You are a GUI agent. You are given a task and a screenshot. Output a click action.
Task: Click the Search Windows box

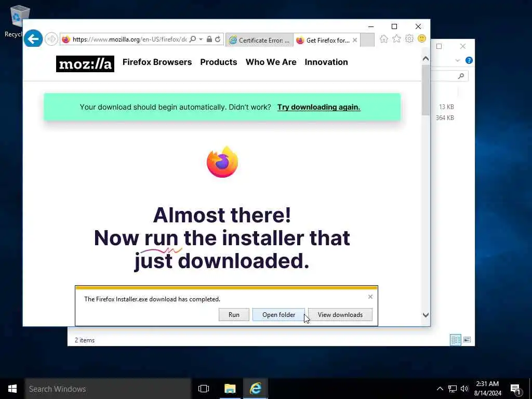[108, 389]
